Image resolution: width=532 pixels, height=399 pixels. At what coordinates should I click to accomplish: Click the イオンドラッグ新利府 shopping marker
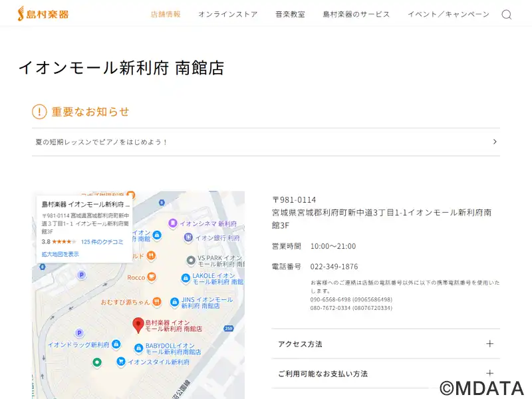(x=116, y=344)
